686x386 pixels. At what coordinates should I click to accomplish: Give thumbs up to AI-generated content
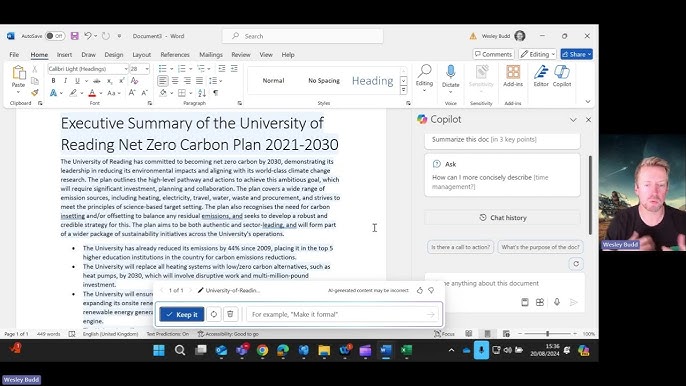420,290
